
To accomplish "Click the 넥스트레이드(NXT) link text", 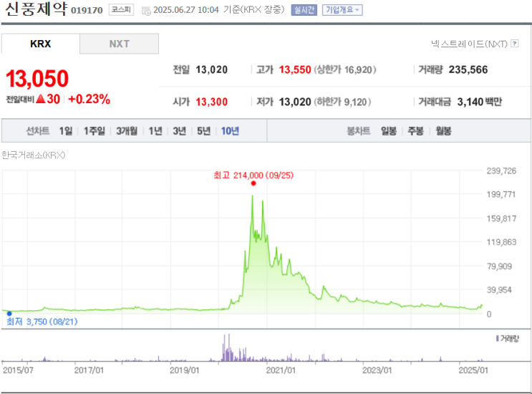I will pos(469,44).
